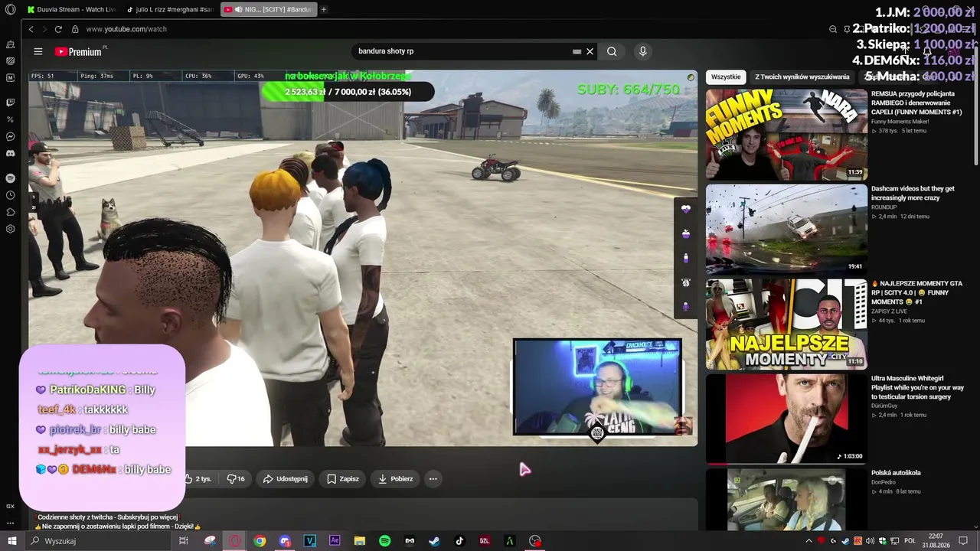Click the address bar showing www.youtube.com/watch
The width and height of the screenshot is (980, 551).
[126, 29]
